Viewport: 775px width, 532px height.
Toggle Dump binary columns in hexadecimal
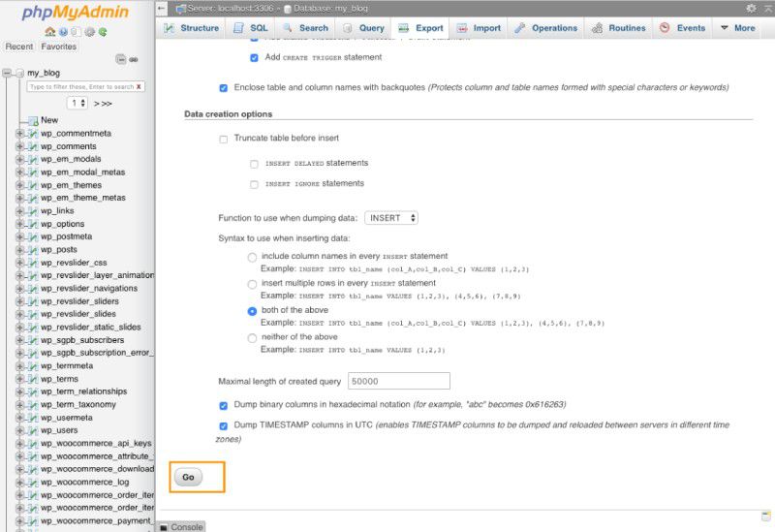click(x=224, y=405)
